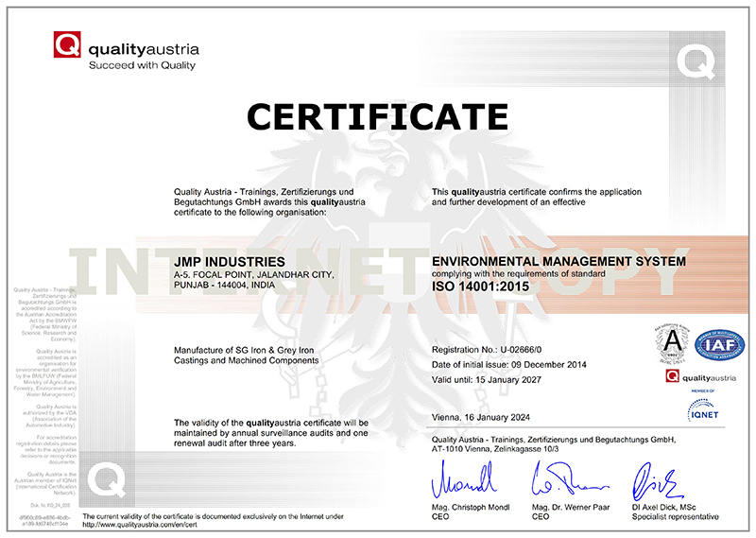Click the Akkreditierung Austria A seal
Screen dimensions: 756x538
coord(673,343)
